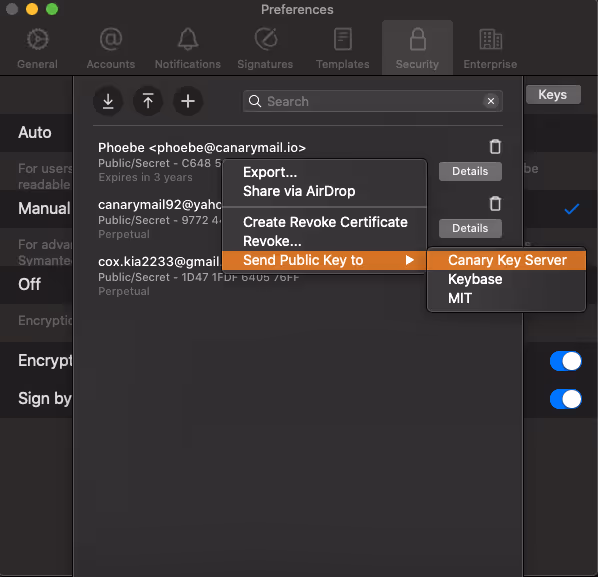Delete the Phoebe key with trash icon
Viewport: 598px width, 577px height.
coord(495,146)
